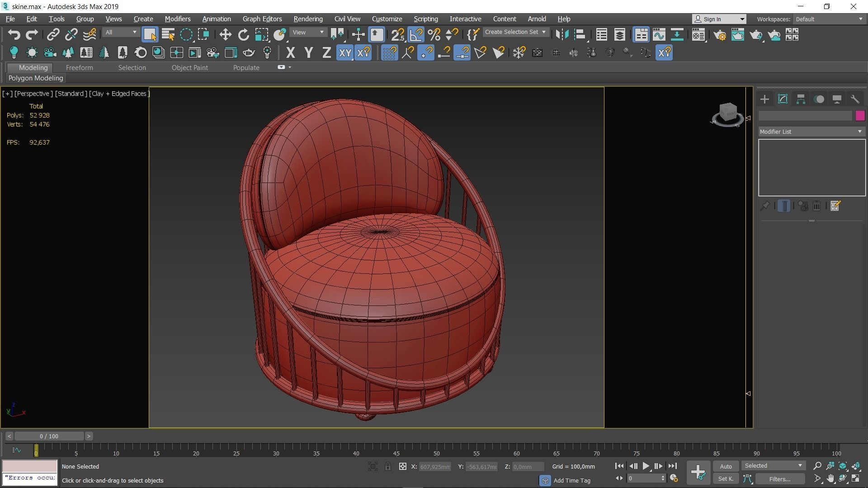Image resolution: width=868 pixels, height=488 pixels.
Task: Switch to Modify command panel
Action: click(783, 99)
